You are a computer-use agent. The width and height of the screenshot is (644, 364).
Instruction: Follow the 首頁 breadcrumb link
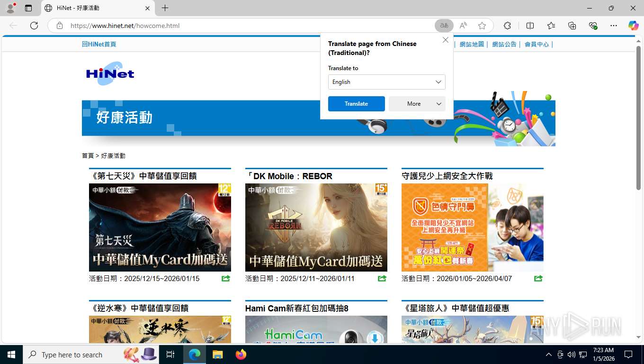[x=88, y=155]
